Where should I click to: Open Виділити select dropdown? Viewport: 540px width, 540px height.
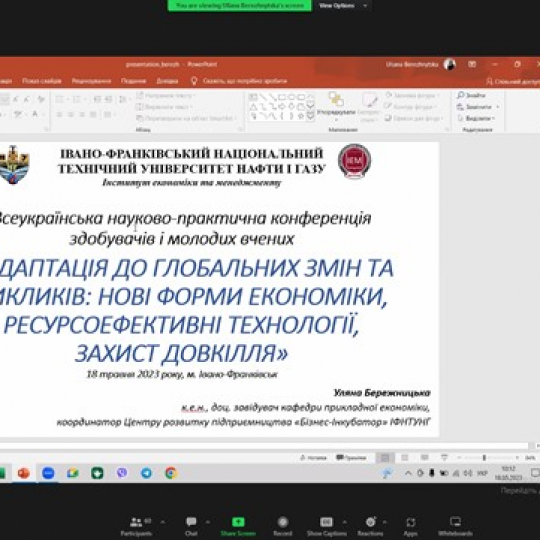point(476,118)
